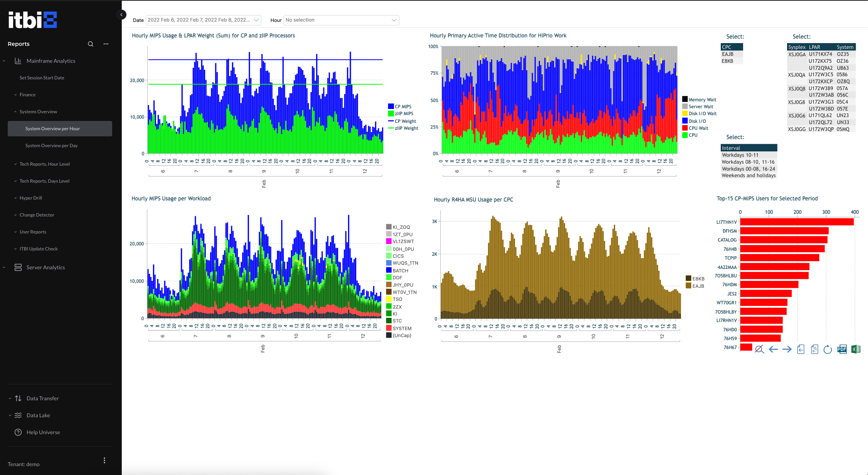Click the Reports search icon
The height and width of the screenshot is (475, 868).
point(91,44)
